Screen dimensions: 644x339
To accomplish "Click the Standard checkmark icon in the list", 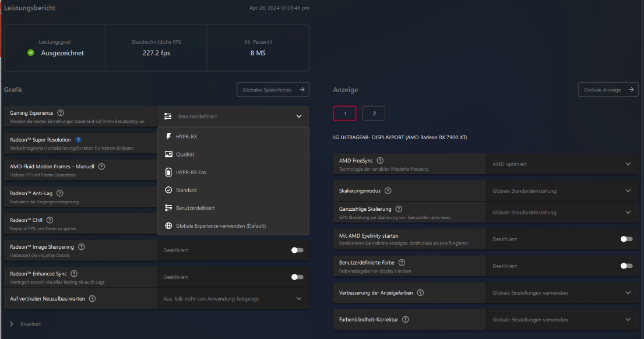I will (x=168, y=190).
